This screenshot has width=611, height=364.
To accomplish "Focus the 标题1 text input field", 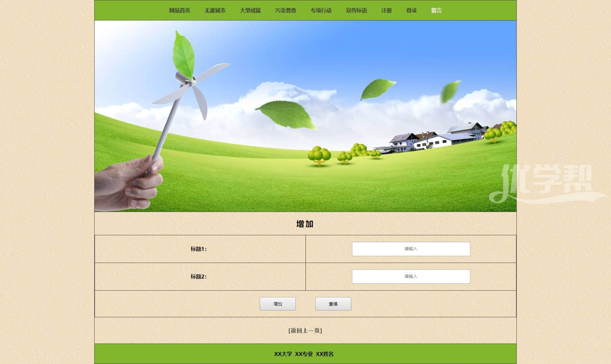I will click(411, 249).
